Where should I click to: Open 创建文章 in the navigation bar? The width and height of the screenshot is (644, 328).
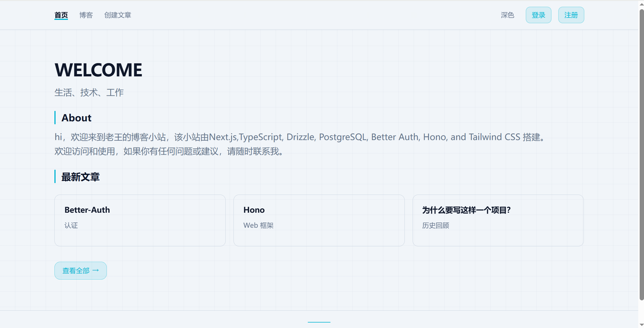117,15
